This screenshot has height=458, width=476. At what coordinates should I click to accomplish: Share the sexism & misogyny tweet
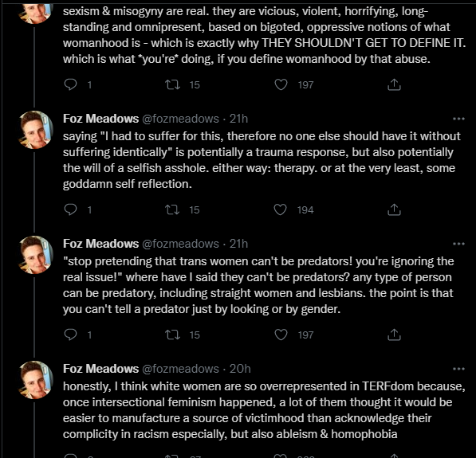394,84
